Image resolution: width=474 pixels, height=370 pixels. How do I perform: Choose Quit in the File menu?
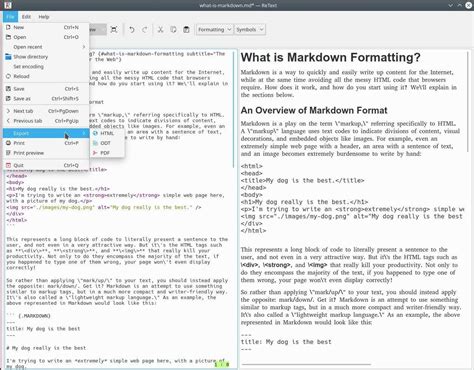[x=46, y=165]
